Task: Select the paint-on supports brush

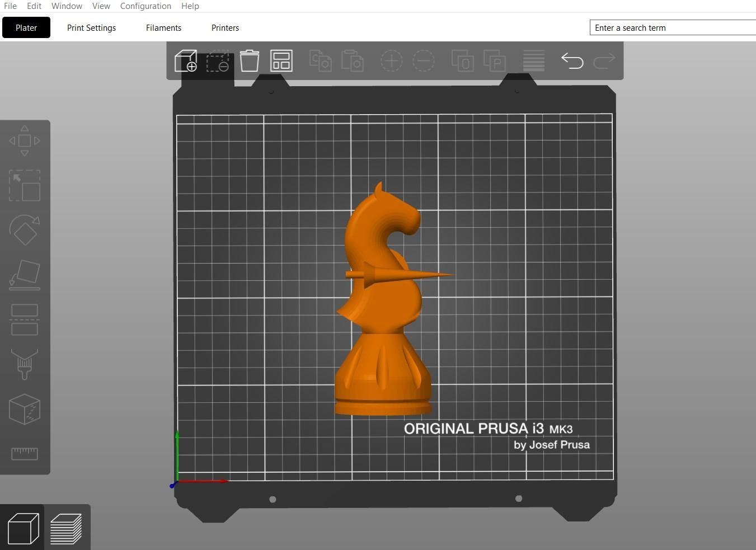Action: pyautogui.click(x=25, y=364)
